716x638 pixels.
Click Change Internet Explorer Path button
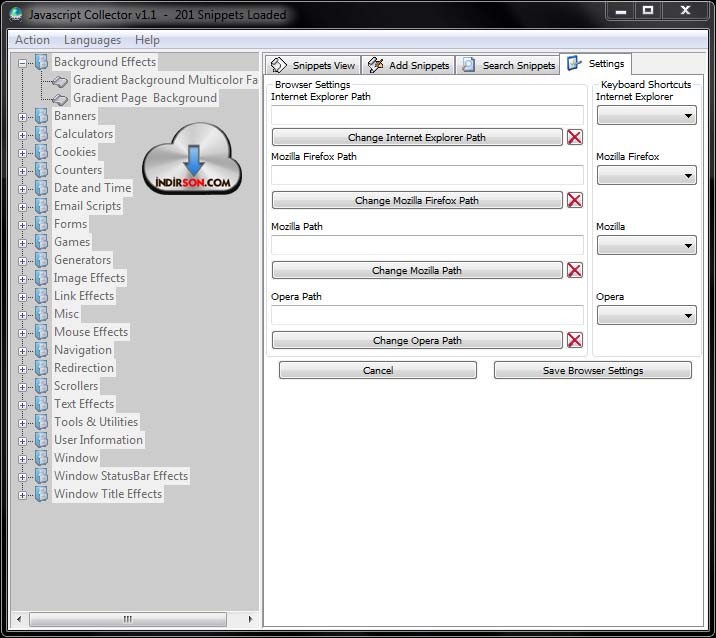(417, 137)
